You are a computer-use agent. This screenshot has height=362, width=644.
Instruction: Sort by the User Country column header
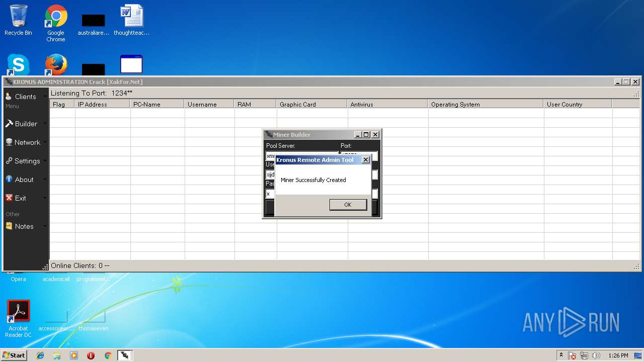[x=578, y=104]
